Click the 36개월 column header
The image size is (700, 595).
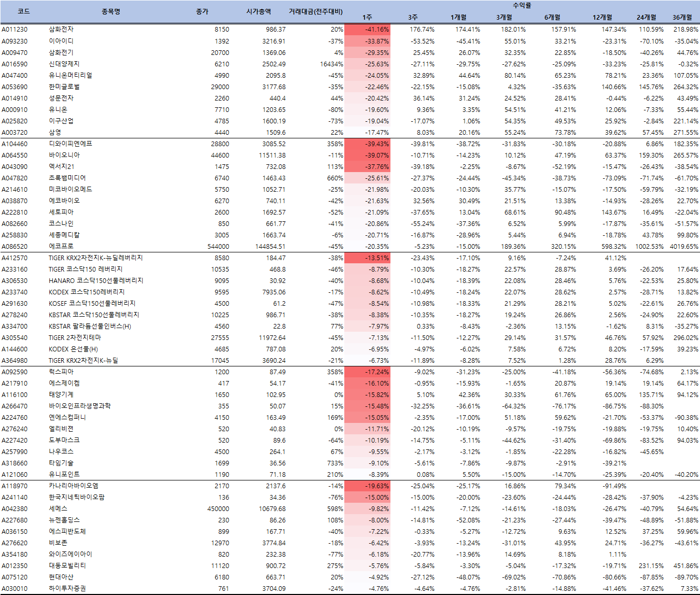click(682, 18)
